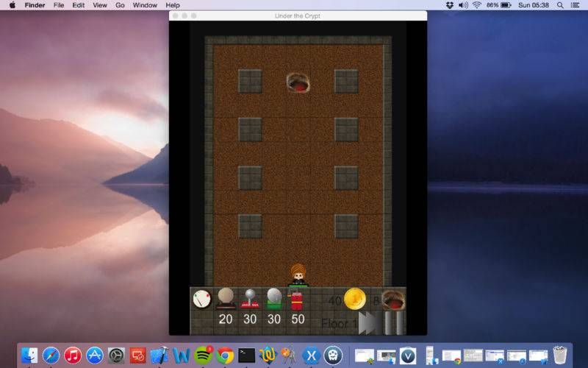Toggle the Wi-Fi status menu

[x=476, y=5]
